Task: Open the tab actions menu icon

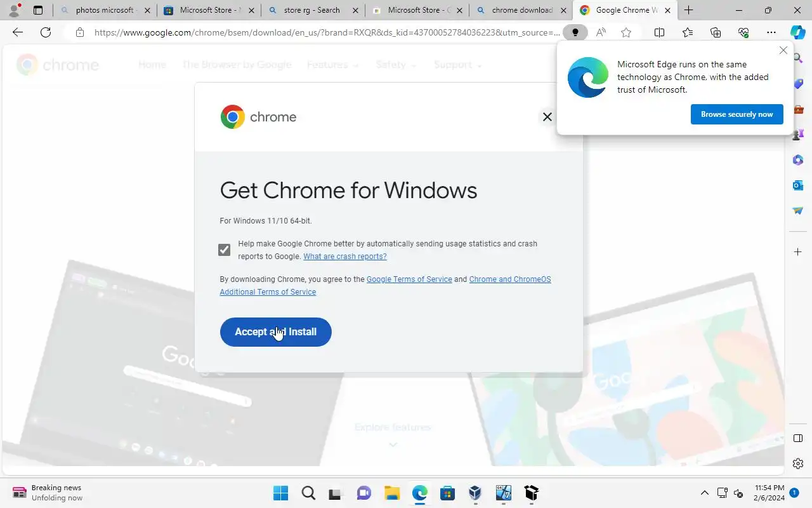Action: point(38,10)
